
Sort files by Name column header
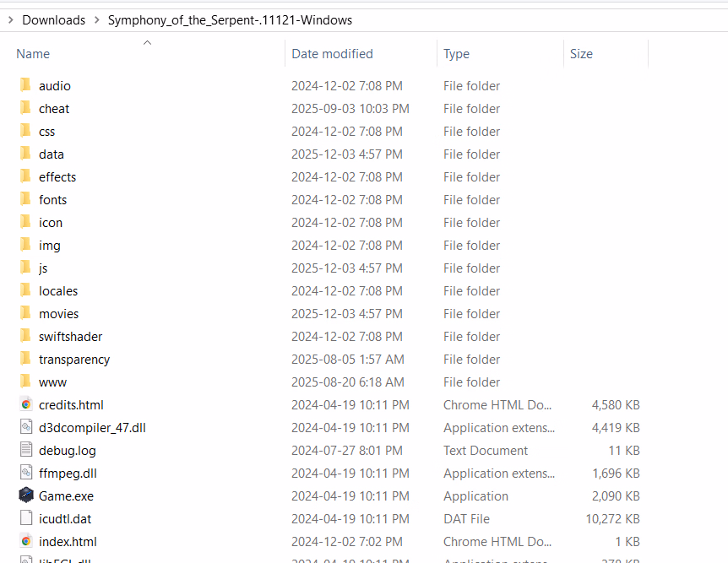click(x=33, y=54)
